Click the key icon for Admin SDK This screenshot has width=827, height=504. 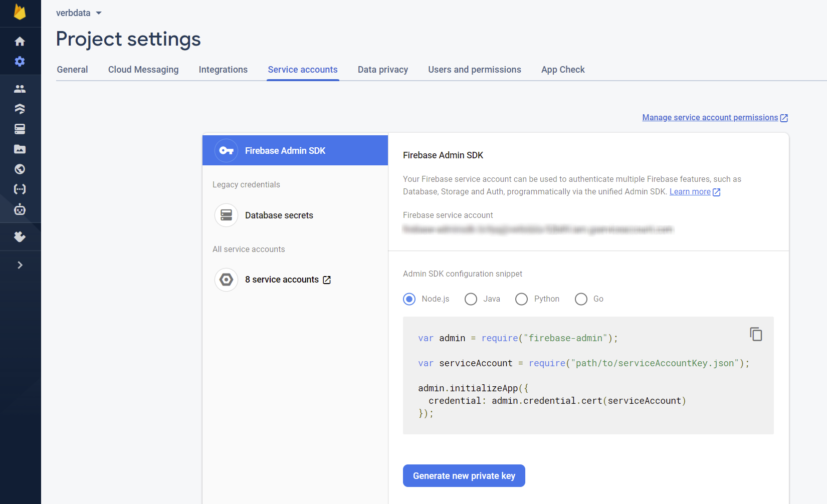(227, 150)
